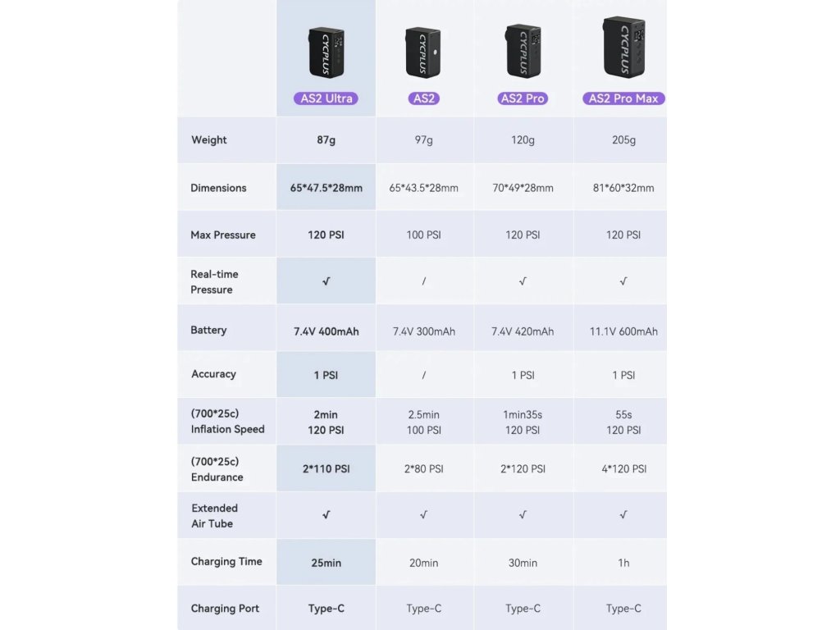Click AS2 Pro's Real-time Pressure checkmark
This screenshot has height=630, width=840.
(523, 281)
